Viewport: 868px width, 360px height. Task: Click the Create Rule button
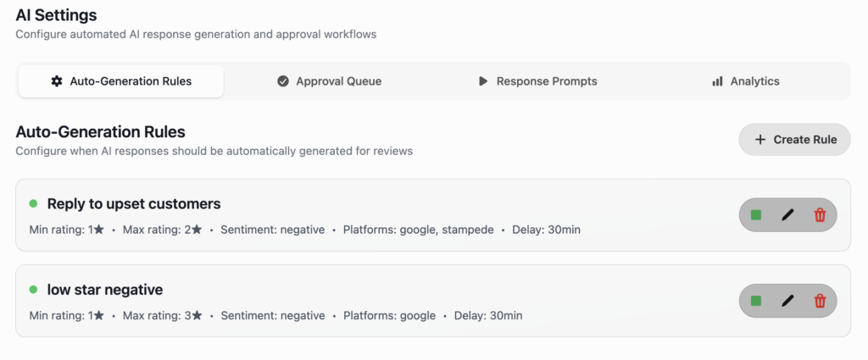point(794,140)
